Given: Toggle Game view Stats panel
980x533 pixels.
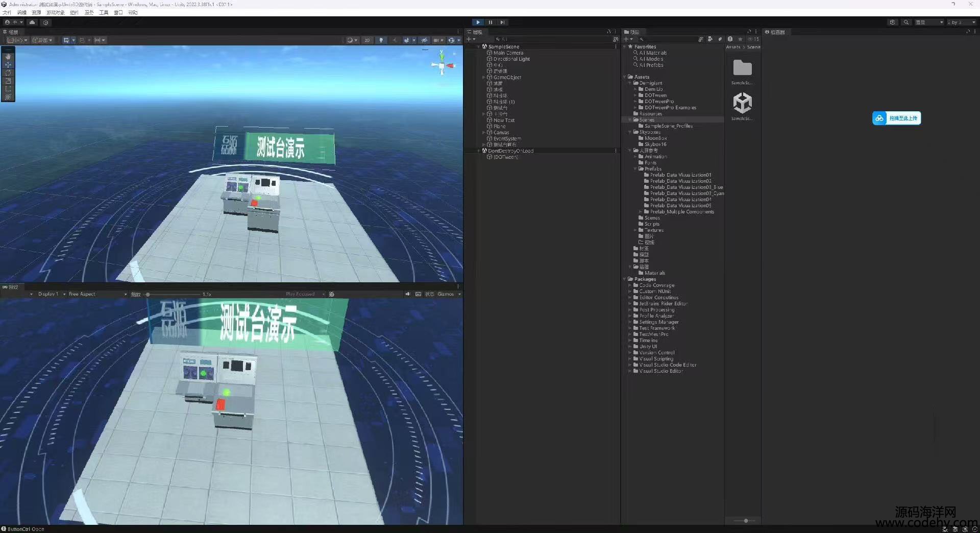Looking at the screenshot, I should 430,294.
